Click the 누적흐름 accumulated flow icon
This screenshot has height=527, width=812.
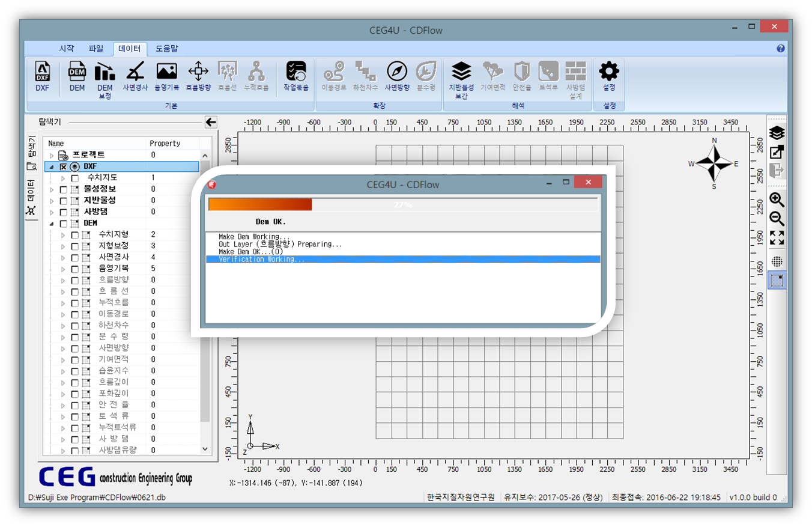point(256,77)
